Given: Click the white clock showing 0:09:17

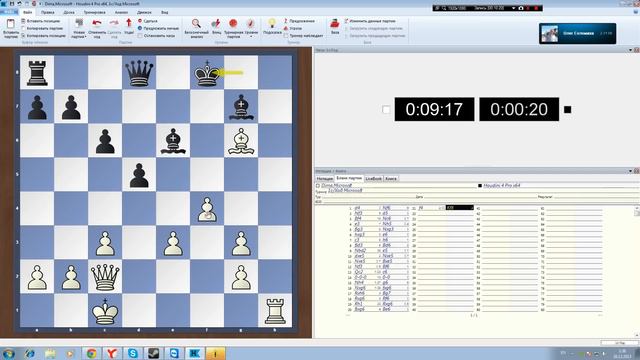Looking at the screenshot, I should tap(434, 109).
